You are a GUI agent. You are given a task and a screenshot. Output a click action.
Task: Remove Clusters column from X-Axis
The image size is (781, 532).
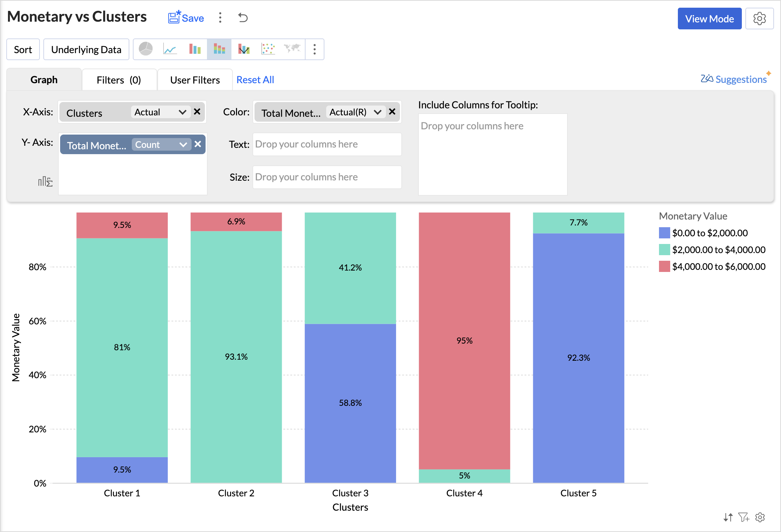click(197, 112)
